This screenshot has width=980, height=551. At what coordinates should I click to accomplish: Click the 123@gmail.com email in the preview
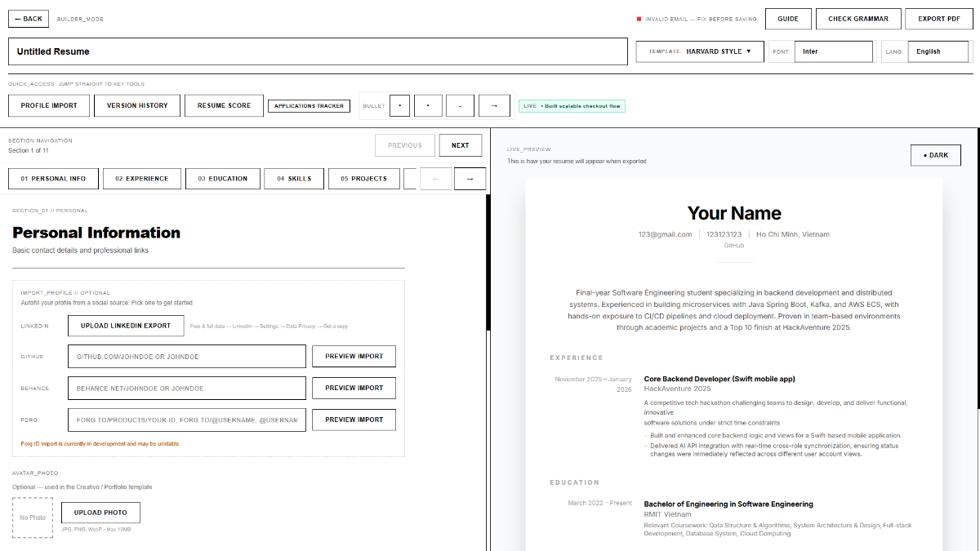[665, 234]
